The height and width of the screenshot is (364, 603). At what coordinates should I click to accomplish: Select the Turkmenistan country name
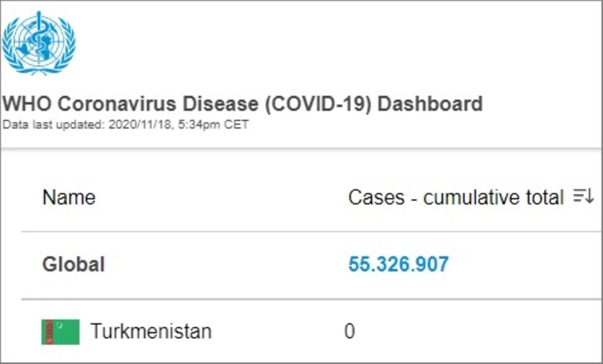pos(151,331)
